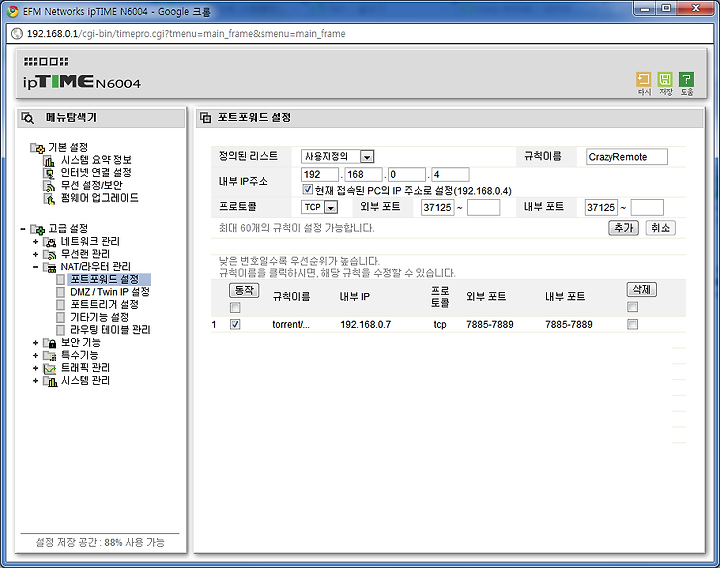Expand the 보안 기능 node

35,343
